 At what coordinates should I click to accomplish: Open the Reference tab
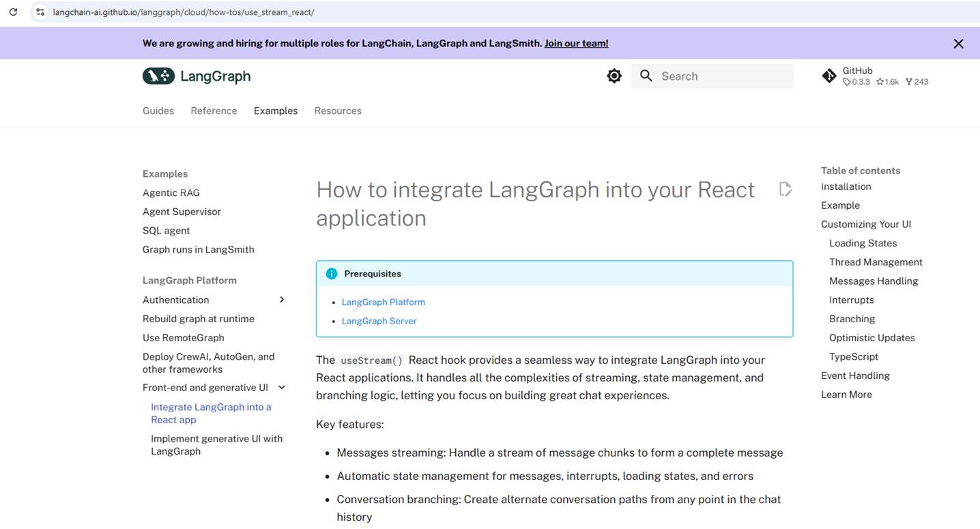coord(214,111)
